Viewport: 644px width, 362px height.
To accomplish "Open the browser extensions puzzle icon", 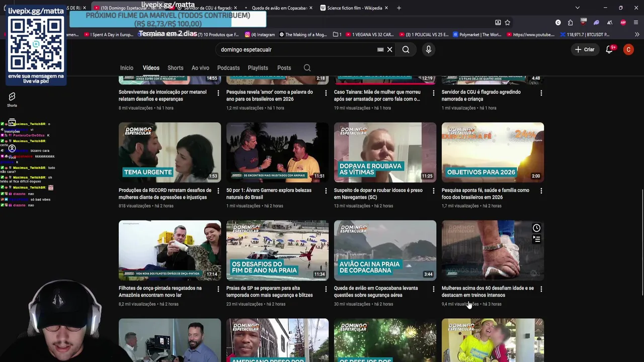I will [x=570, y=23].
